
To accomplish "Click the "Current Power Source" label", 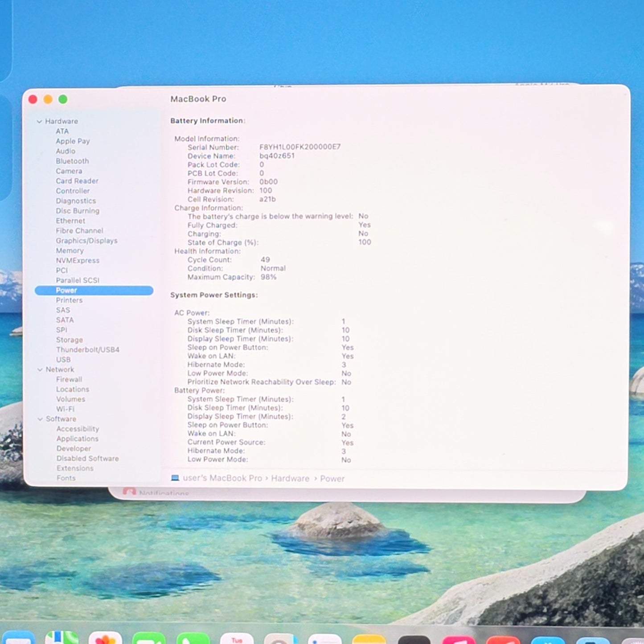I will pos(226,442).
